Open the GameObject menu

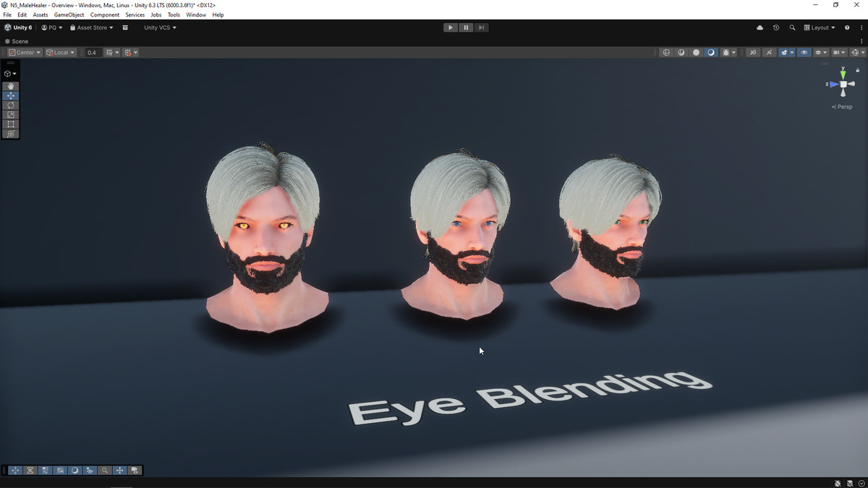(x=69, y=14)
